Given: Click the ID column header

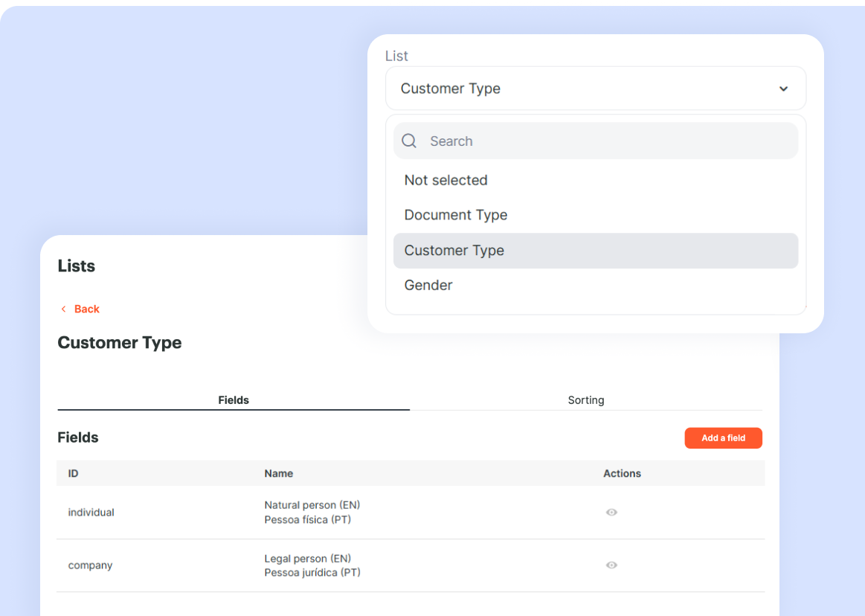Looking at the screenshot, I should (x=74, y=474).
